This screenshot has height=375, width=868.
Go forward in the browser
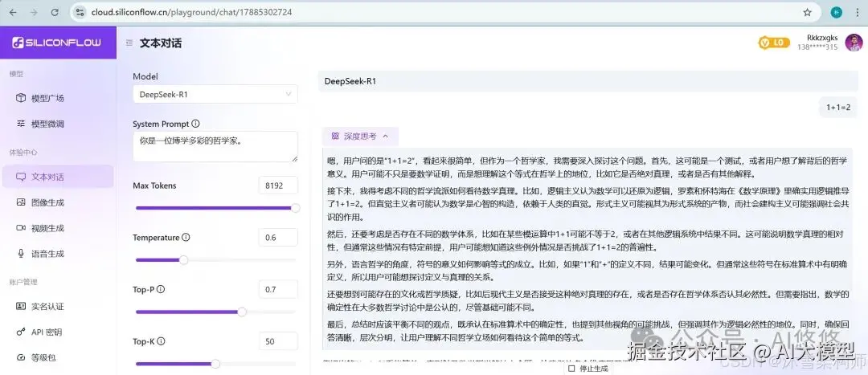click(x=33, y=12)
